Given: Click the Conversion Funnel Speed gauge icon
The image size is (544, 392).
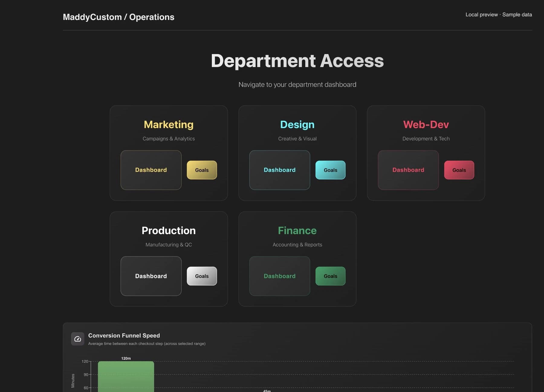Looking at the screenshot, I should click(78, 339).
